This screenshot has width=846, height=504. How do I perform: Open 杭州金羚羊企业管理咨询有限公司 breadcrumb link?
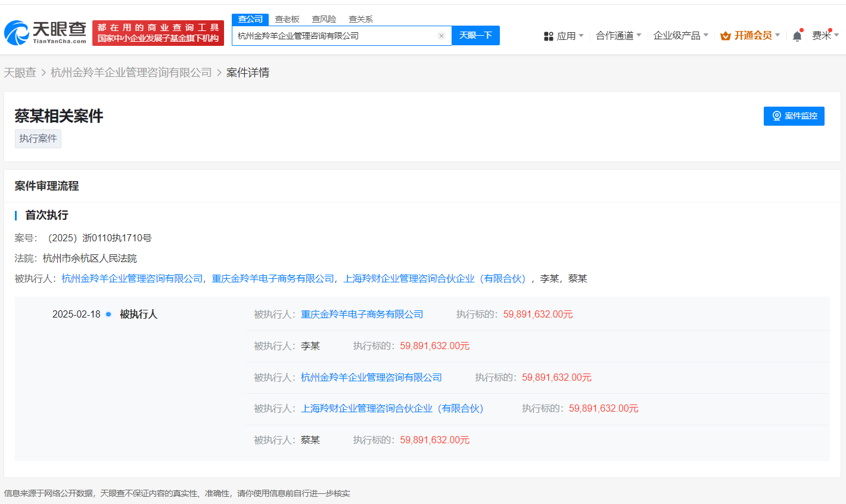point(131,73)
